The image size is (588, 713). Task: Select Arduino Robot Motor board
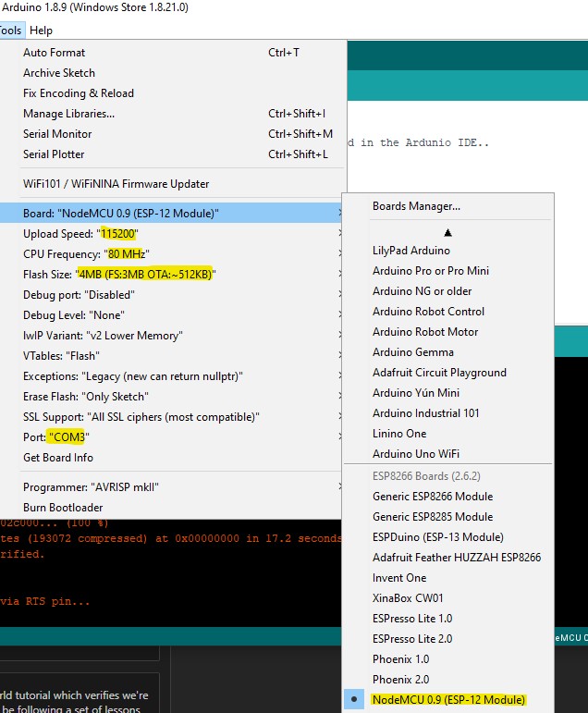tap(448, 332)
